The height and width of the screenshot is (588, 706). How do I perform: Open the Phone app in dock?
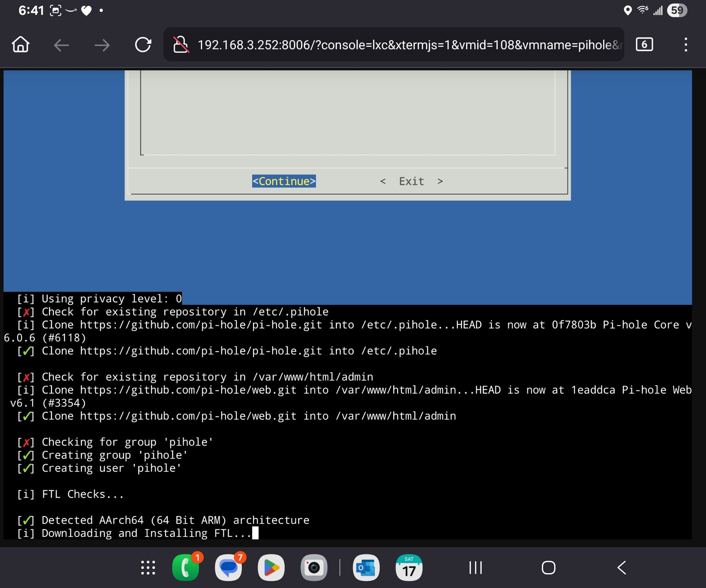186,568
